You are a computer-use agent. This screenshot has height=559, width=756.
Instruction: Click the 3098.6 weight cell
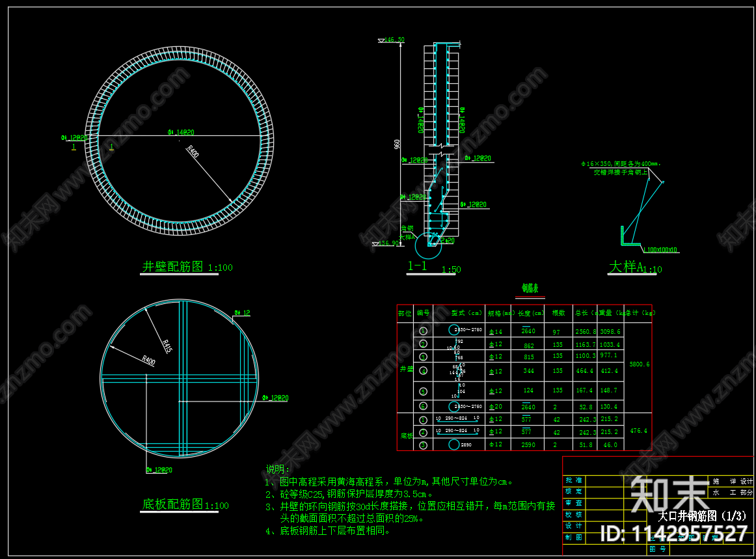point(610,332)
